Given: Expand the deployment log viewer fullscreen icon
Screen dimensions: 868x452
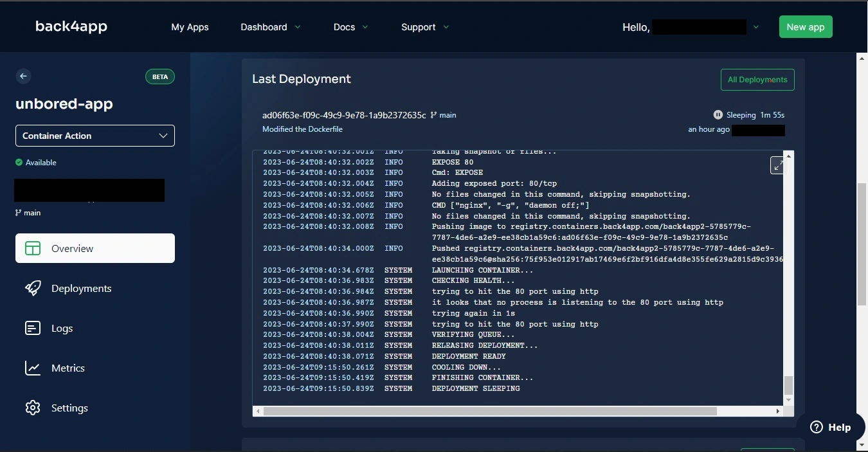Looking at the screenshot, I should coord(778,165).
